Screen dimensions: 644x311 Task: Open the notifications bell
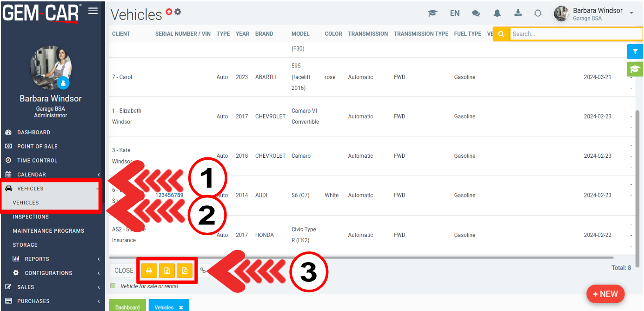pos(497,14)
